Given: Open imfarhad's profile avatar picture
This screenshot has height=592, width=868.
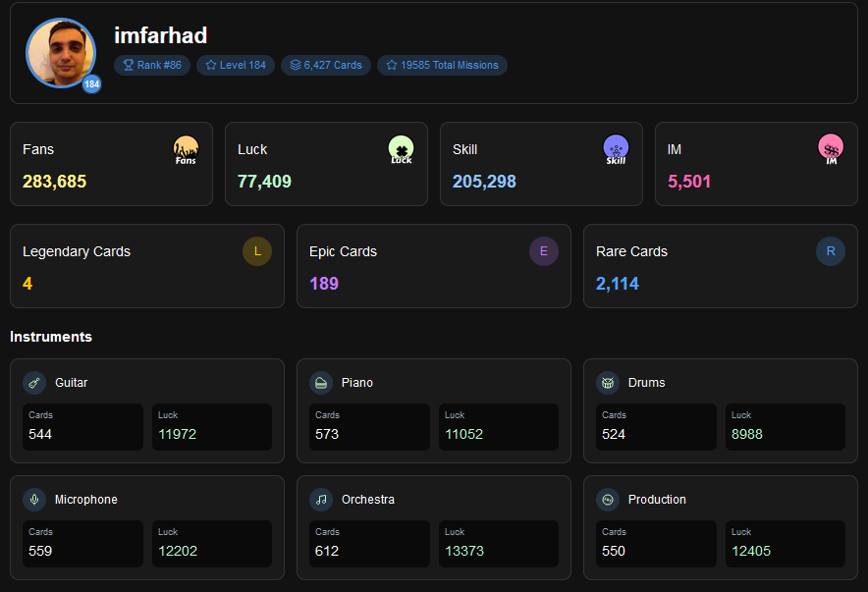Looking at the screenshot, I should pos(61,53).
